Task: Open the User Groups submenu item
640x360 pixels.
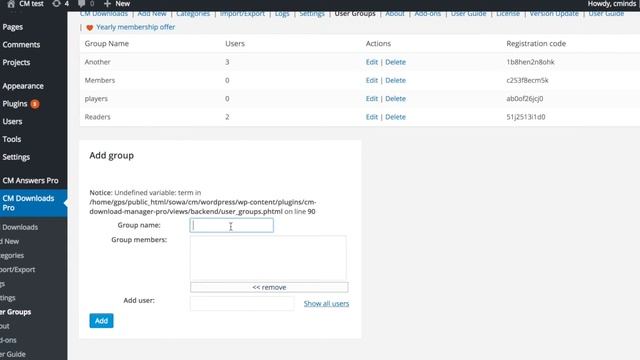Action: 16,312
